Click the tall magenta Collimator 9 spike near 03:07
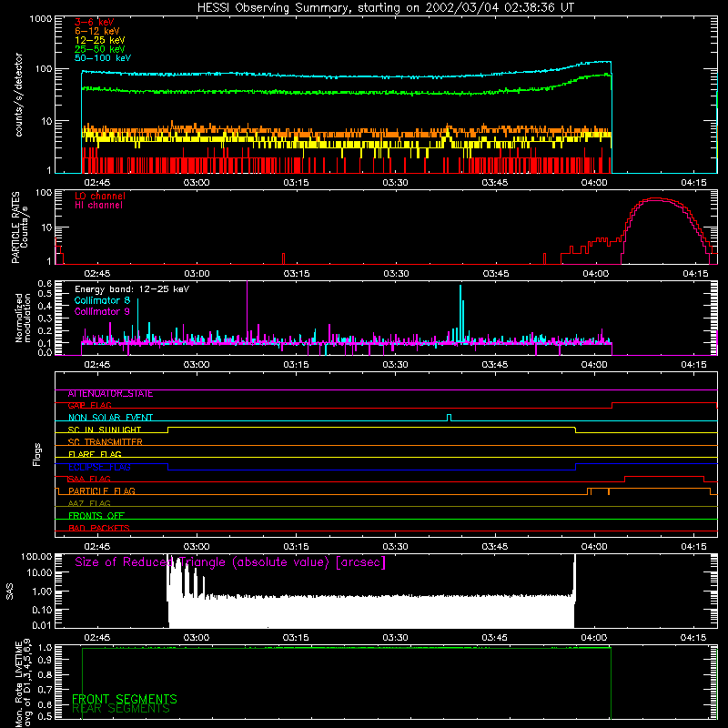 click(247, 311)
